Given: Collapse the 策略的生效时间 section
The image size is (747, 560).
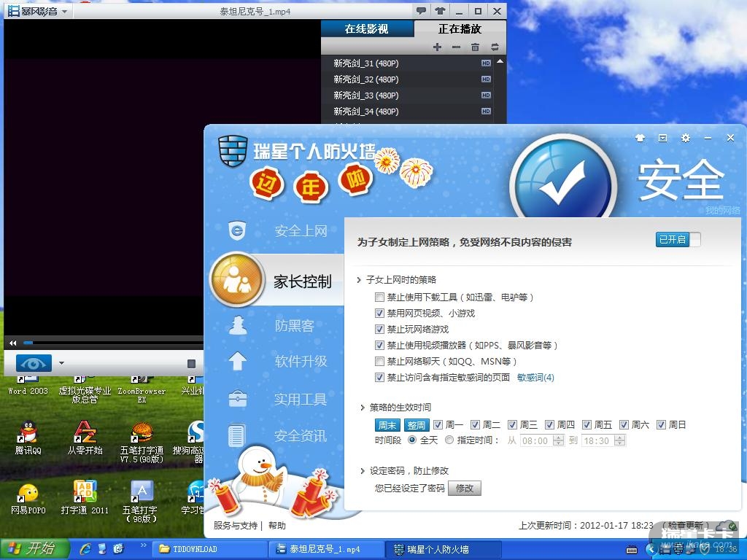Looking at the screenshot, I should 363,408.
